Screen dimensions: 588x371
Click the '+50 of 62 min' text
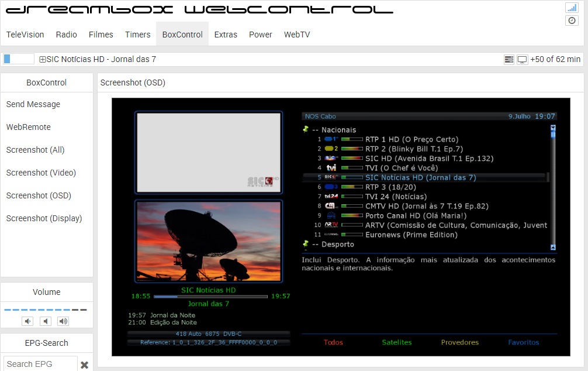[555, 59]
